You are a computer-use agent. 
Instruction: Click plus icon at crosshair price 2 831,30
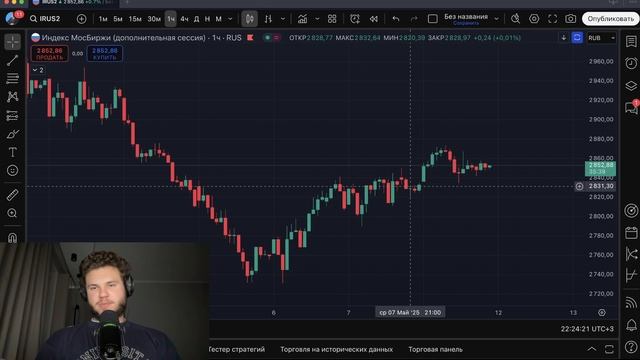coord(580,186)
